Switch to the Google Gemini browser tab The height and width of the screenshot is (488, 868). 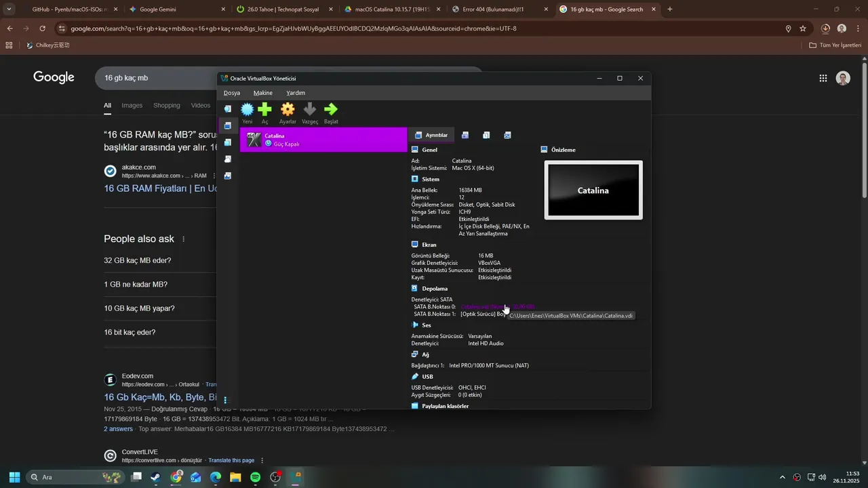(176, 9)
